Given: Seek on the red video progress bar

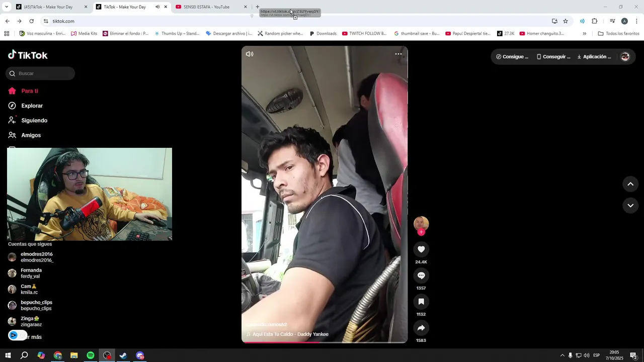Looking at the screenshot, I should pyautogui.click(x=325, y=342).
